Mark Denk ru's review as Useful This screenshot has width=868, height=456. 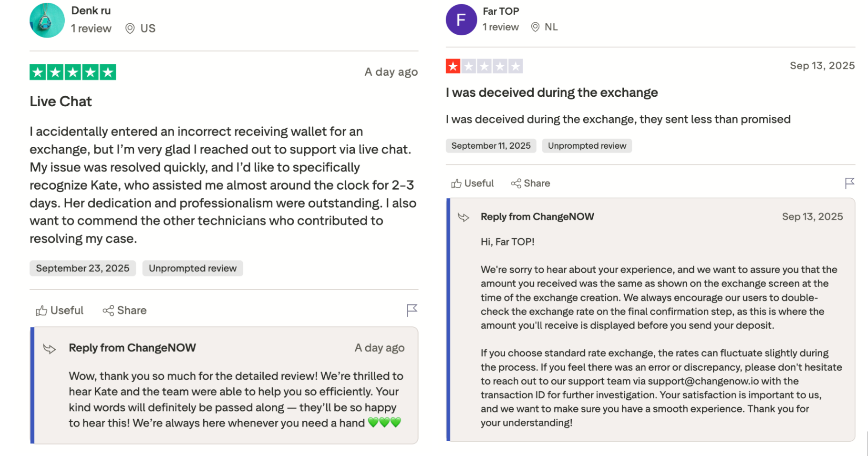tap(60, 311)
